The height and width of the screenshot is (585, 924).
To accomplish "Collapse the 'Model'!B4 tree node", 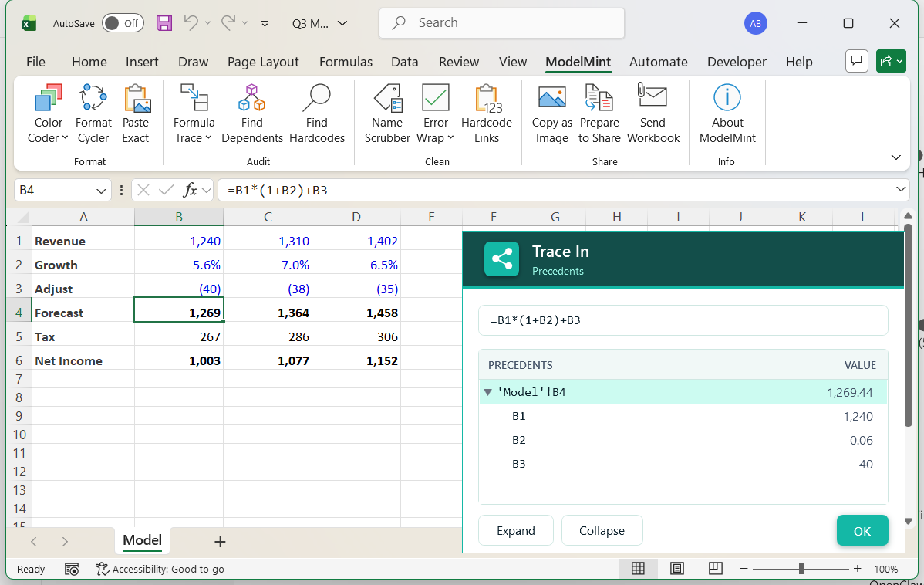I will (488, 392).
